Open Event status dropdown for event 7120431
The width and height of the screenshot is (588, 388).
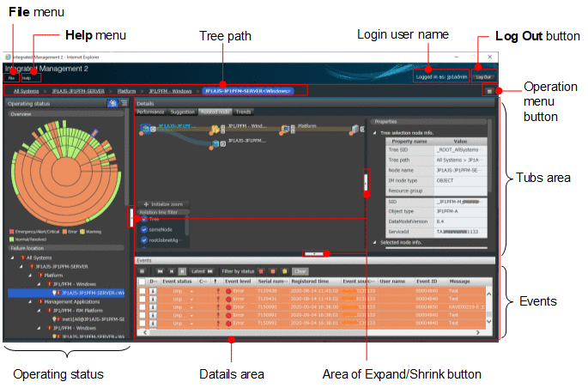pos(191,299)
